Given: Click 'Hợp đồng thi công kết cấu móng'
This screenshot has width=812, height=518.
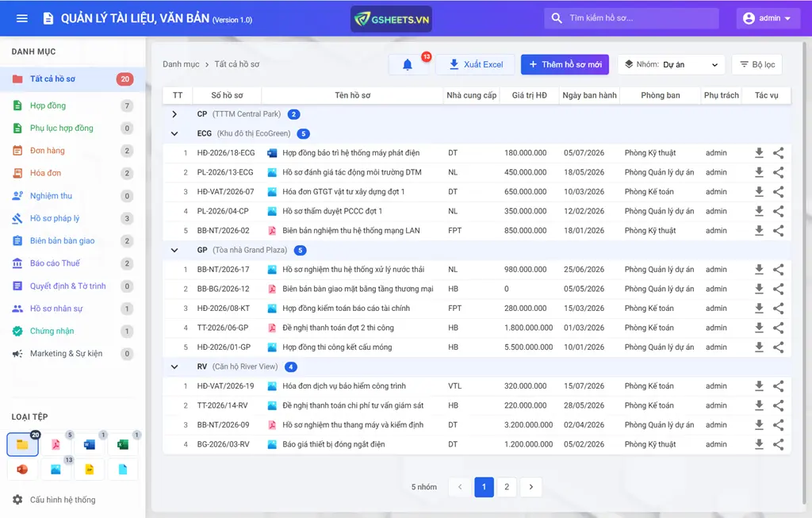Looking at the screenshot, I should click(337, 347).
